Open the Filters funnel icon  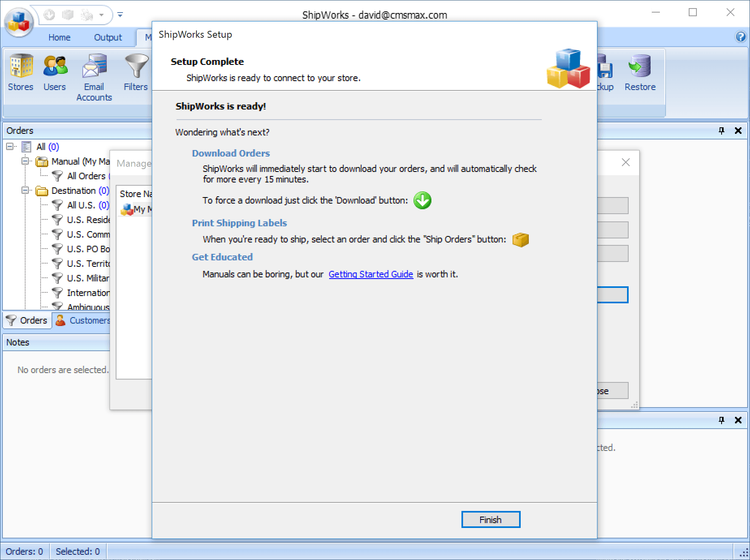(136, 72)
